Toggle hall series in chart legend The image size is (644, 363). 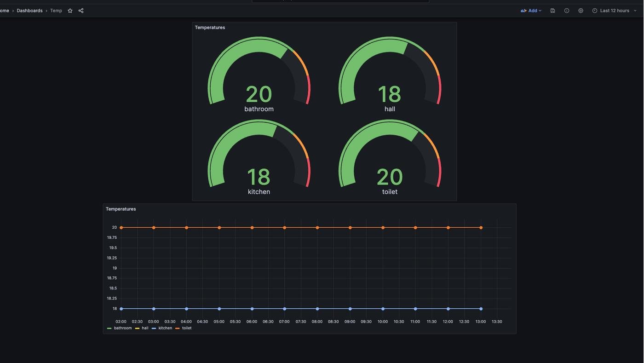tap(145, 328)
